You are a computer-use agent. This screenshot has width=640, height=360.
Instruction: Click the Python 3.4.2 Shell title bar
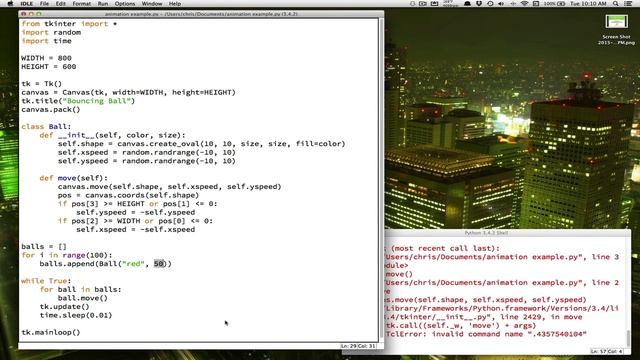(x=486, y=233)
